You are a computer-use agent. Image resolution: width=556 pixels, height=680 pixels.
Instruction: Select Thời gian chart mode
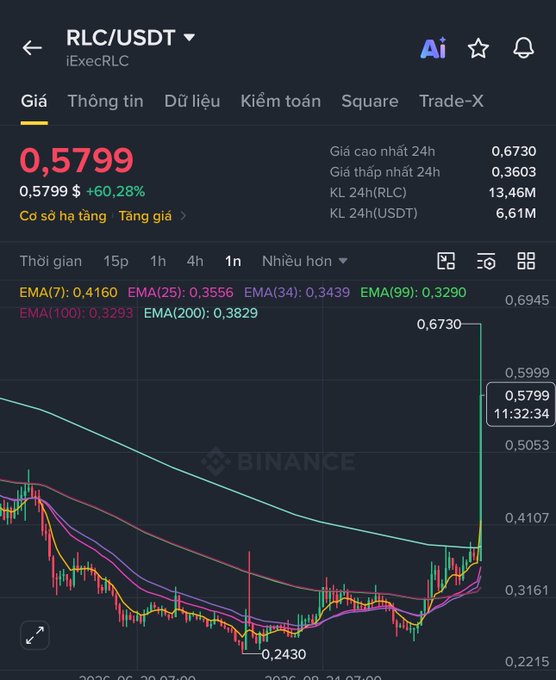(x=51, y=261)
